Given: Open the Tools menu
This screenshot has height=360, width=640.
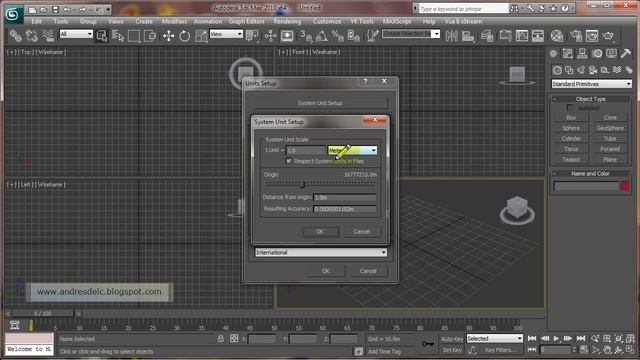Looking at the screenshot, I should pos(61,21).
